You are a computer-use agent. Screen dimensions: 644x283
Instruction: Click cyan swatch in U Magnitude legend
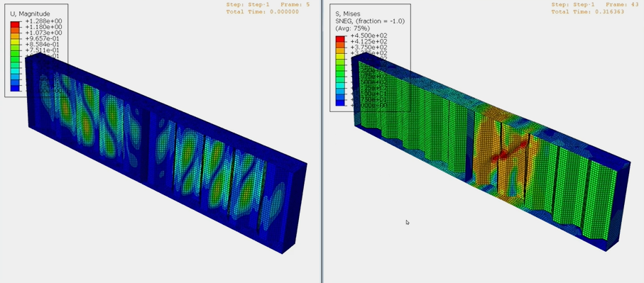point(15,70)
